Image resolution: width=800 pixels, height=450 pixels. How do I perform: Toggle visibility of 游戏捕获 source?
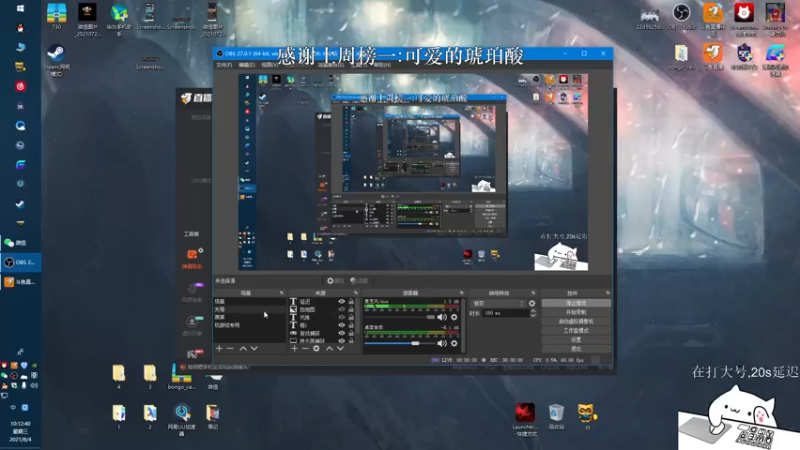tap(342, 333)
